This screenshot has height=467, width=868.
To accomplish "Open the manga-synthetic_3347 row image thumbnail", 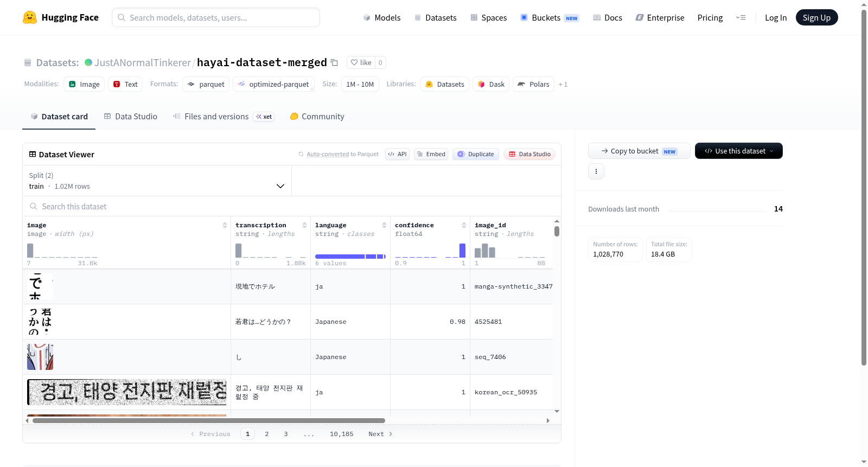I will click(40, 286).
